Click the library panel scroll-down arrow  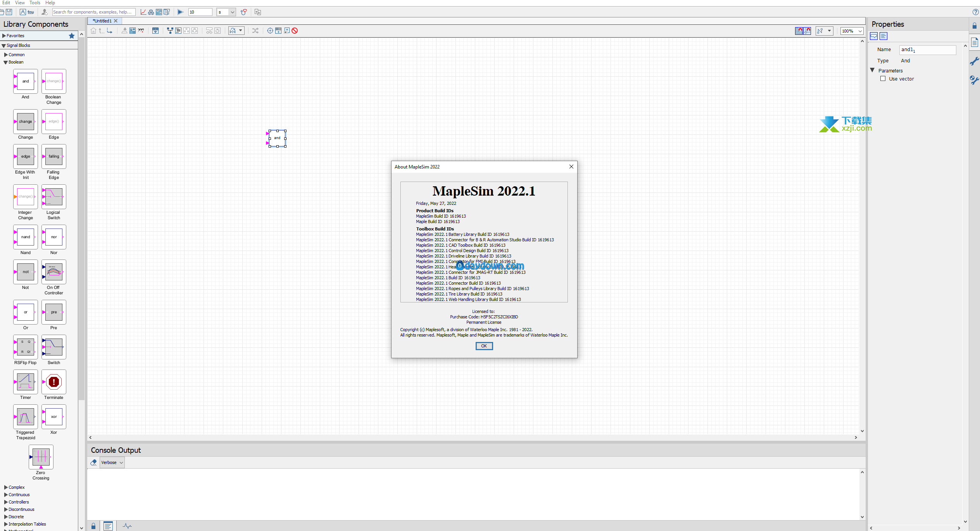pos(81,528)
